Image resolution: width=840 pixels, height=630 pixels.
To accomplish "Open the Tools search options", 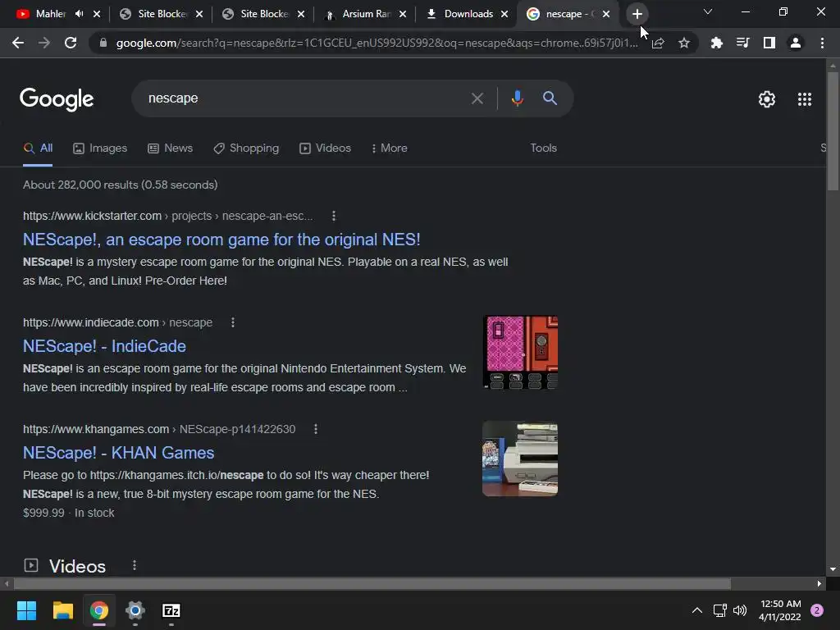I will click(543, 148).
